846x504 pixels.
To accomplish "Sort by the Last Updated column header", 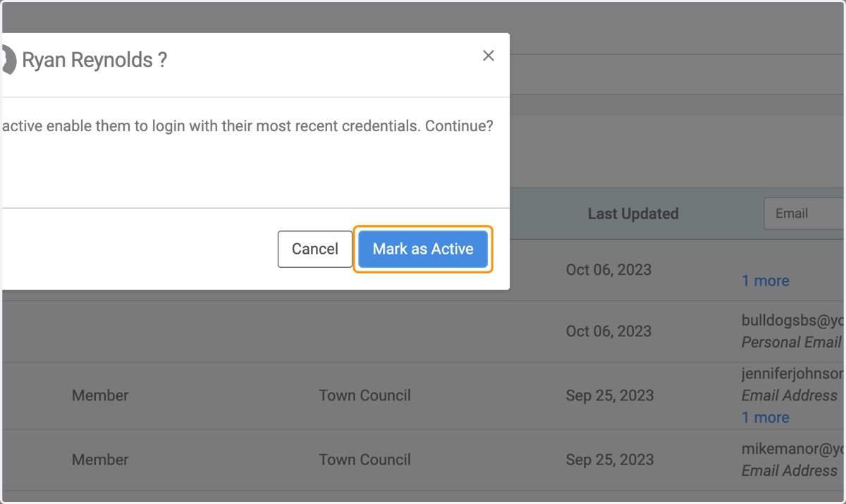I will [x=633, y=214].
